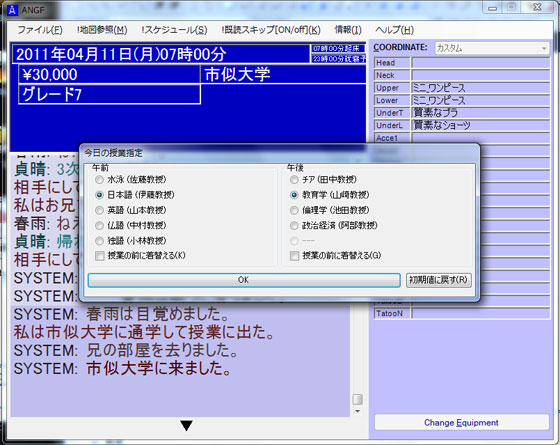
Task: Click the message log scrollbar thumb
Action: click(358, 399)
